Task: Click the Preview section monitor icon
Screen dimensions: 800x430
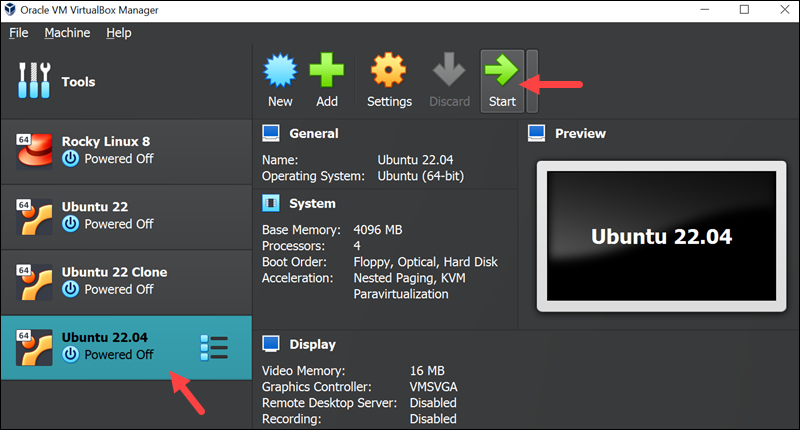Action: (x=537, y=133)
